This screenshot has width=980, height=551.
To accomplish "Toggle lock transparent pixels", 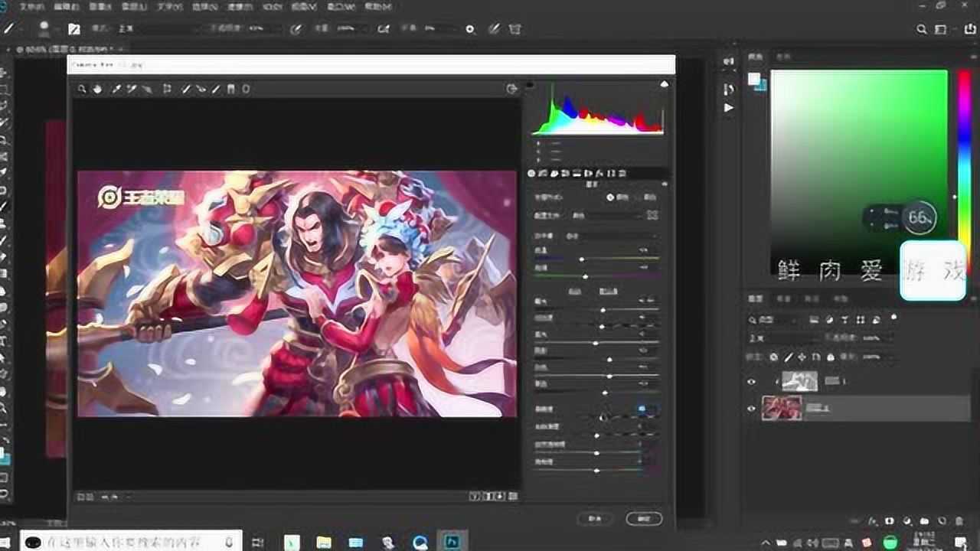I will [x=774, y=357].
